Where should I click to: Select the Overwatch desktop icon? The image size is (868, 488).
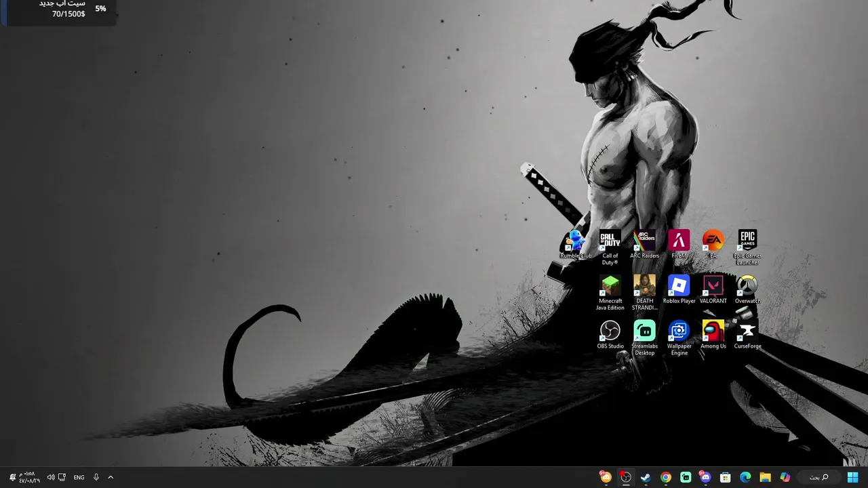click(x=747, y=289)
